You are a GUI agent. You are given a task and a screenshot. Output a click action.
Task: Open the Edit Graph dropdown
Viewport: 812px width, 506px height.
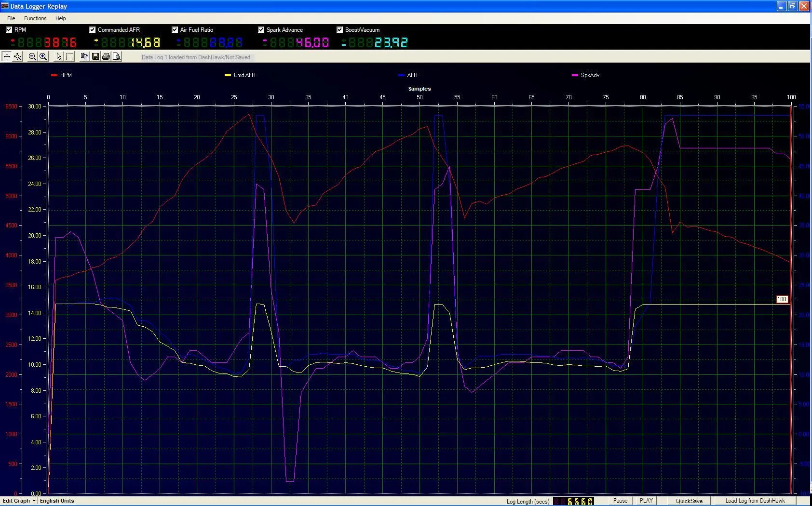point(19,501)
